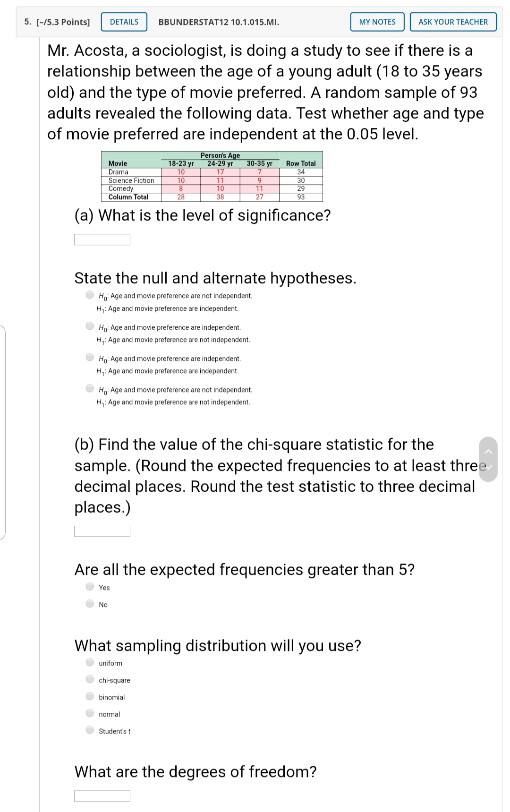Select Yes for expected frequencies greater than 5
The width and height of the screenshot is (510, 812).
[x=89, y=587]
